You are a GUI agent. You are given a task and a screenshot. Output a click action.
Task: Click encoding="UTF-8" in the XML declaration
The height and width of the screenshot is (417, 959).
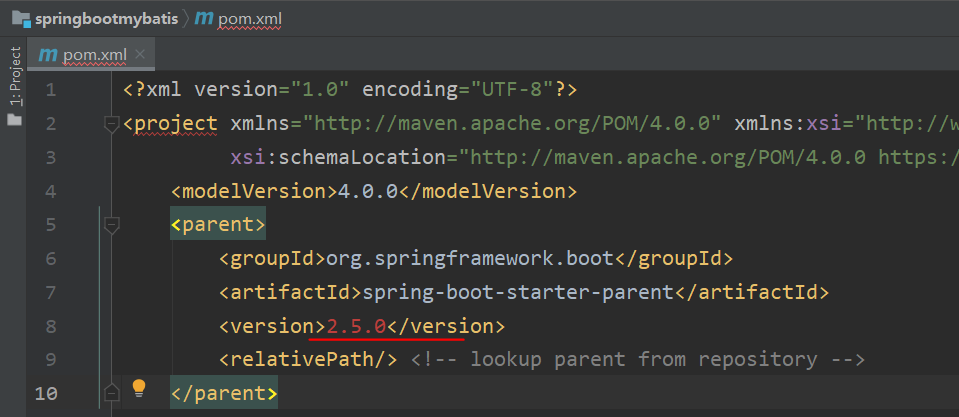458,90
